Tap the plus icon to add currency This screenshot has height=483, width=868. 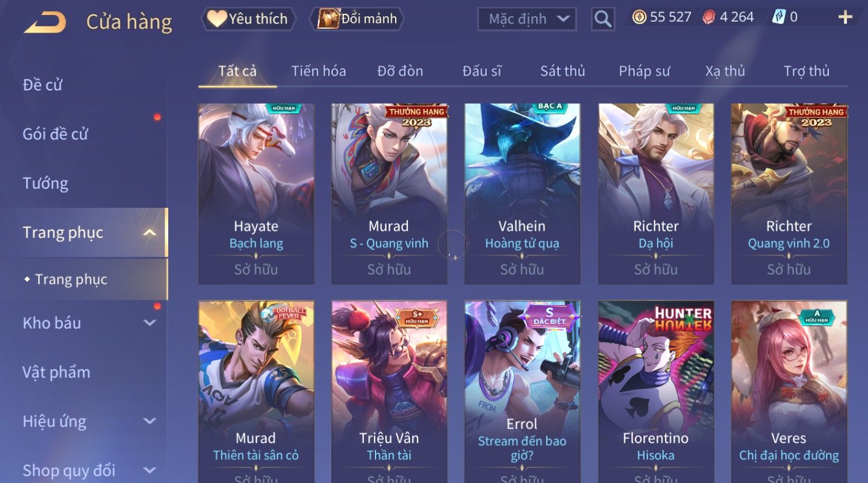(845, 17)
